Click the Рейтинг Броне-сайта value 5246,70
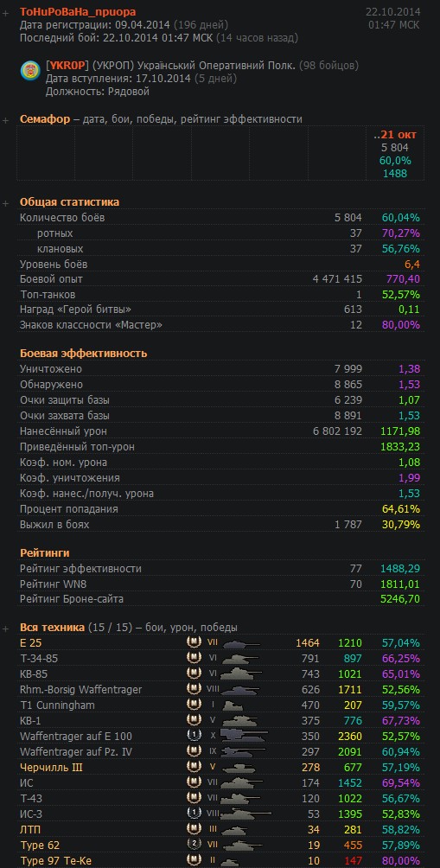 399,598
